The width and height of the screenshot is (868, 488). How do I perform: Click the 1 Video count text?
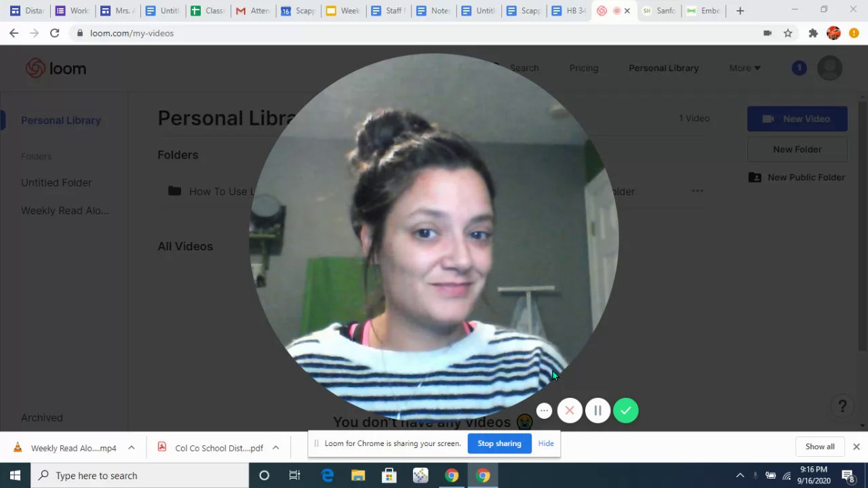(x=694, y=118)
